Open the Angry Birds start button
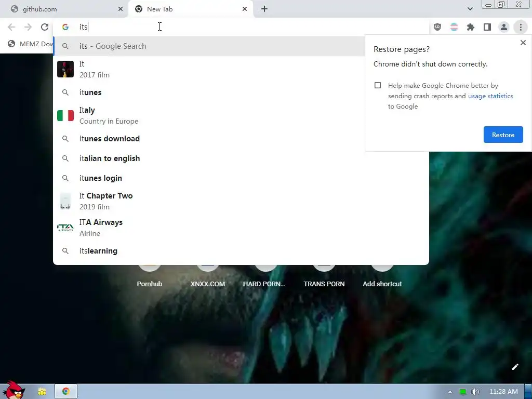 click(14, 390)
